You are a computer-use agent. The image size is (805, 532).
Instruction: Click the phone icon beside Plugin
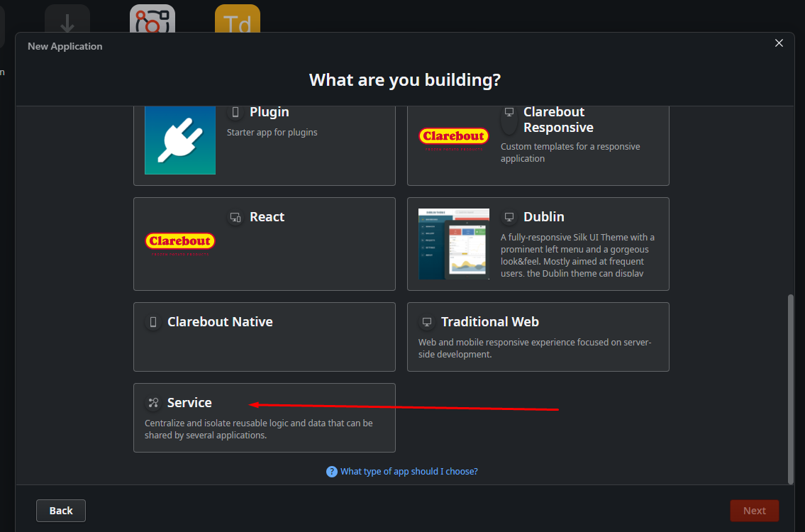(235, 112)
